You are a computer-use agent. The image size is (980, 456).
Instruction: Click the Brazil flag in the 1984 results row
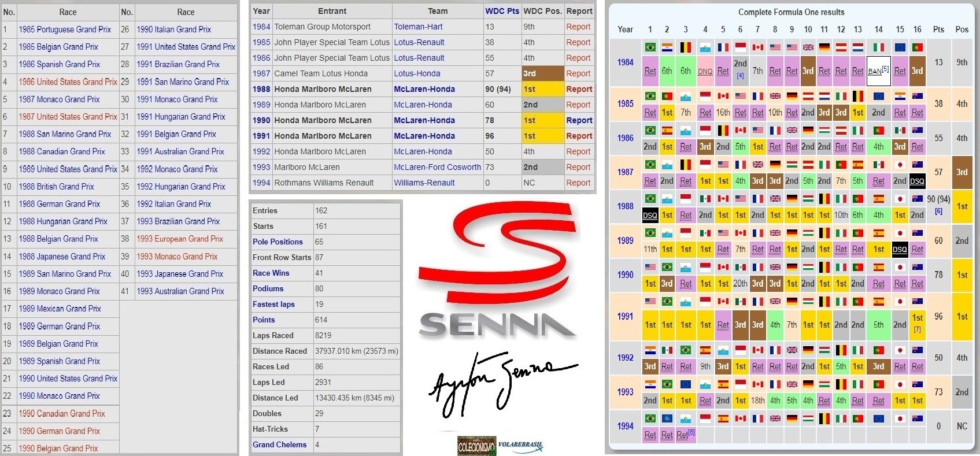click(650, 47)
